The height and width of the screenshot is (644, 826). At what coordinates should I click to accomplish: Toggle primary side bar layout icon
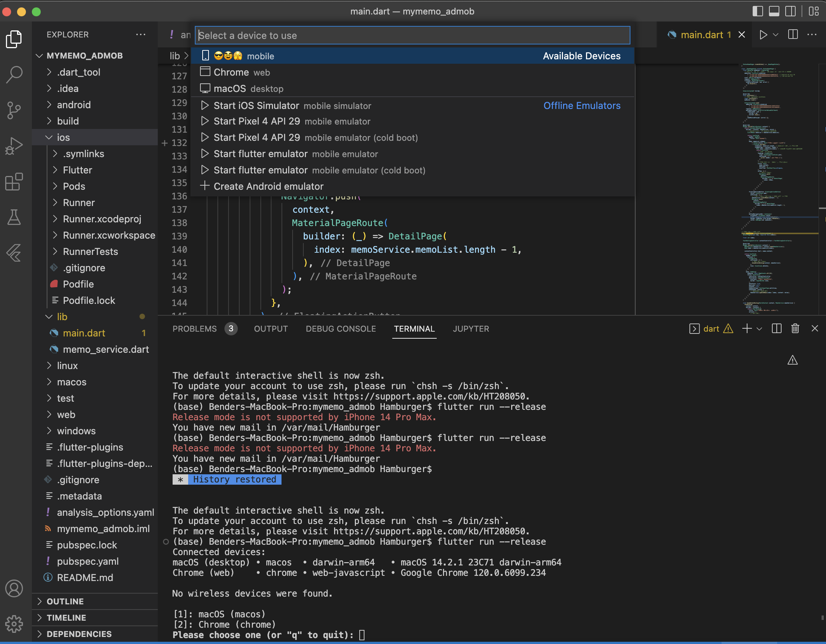757,11
